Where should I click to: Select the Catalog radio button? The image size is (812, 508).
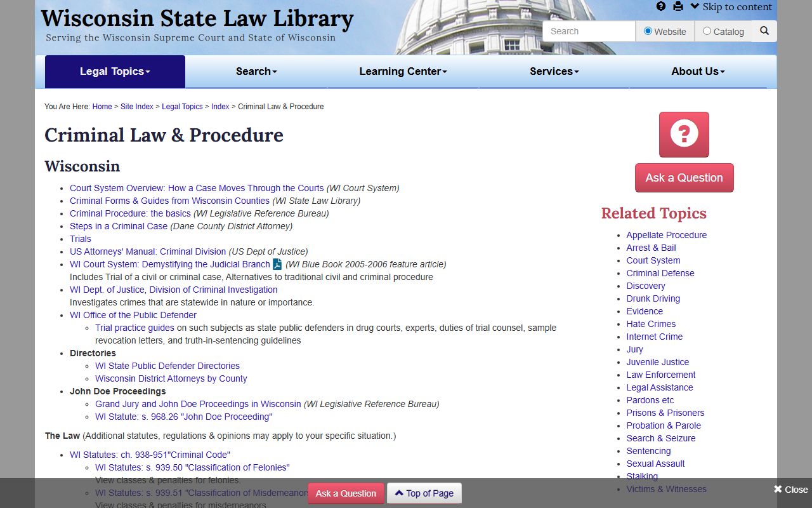coord(707,31)
